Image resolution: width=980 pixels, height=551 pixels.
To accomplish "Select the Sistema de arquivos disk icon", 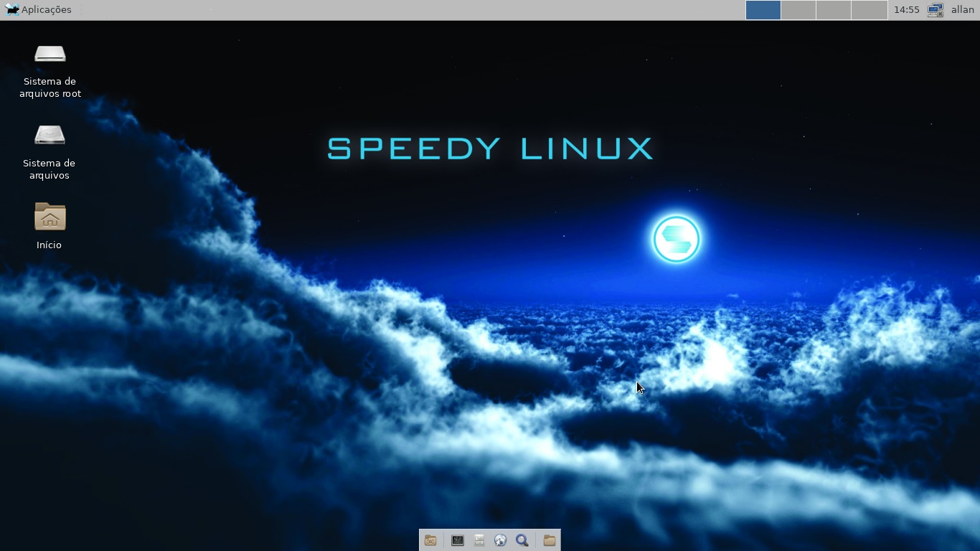I will pyautogui.click(x=50, y=136).
